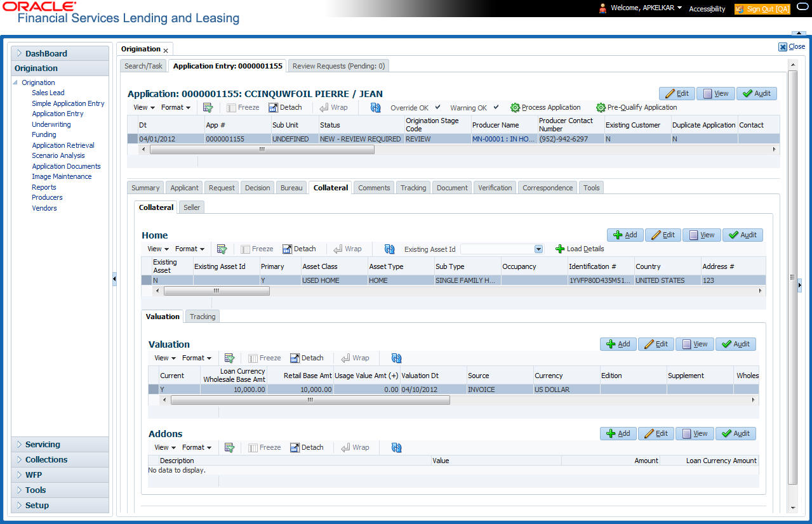Click Detach in the Addons toolbar
The height and width of the screenshot is (524, 812).
click(307, 448)
